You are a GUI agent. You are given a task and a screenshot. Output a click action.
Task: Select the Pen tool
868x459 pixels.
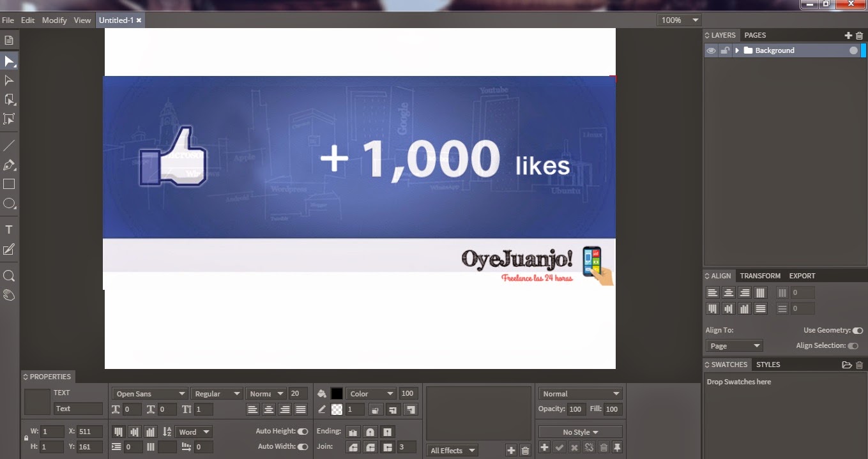[x=9, y=165]
